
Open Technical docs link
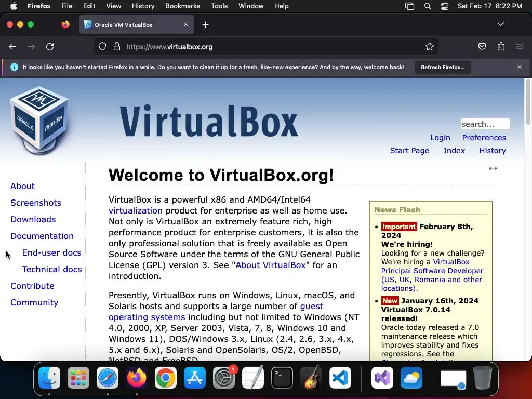point(51,269)
